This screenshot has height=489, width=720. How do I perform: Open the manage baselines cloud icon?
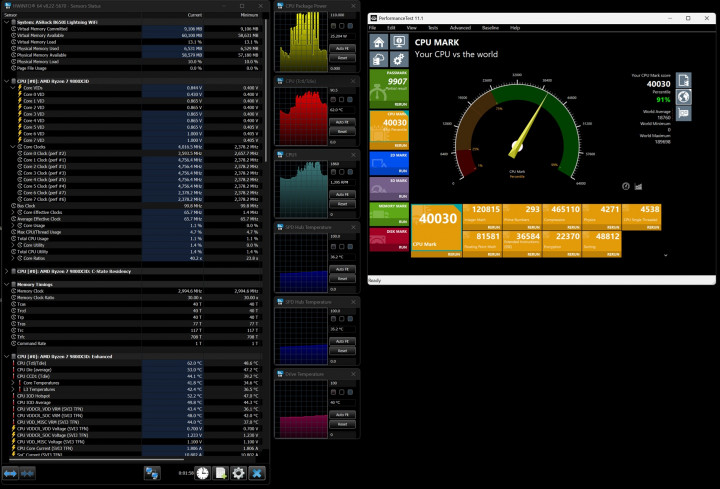(379, 59)
